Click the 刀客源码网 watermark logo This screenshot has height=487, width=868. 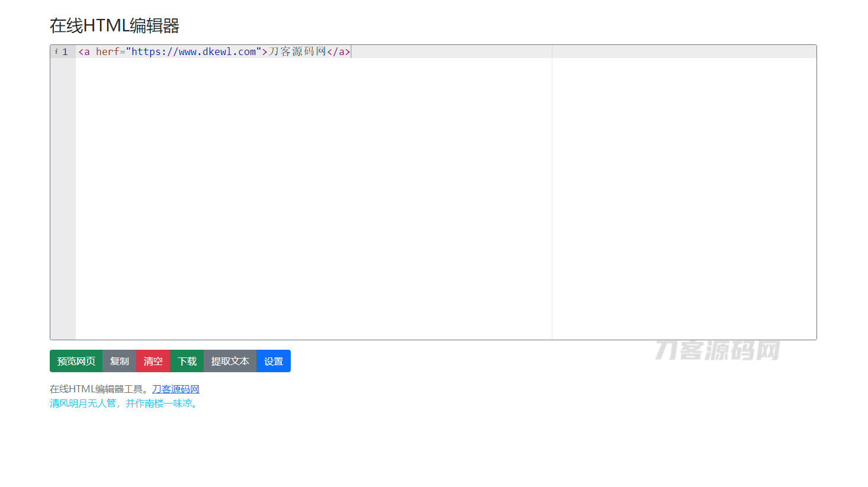click(x=717, y=350)
